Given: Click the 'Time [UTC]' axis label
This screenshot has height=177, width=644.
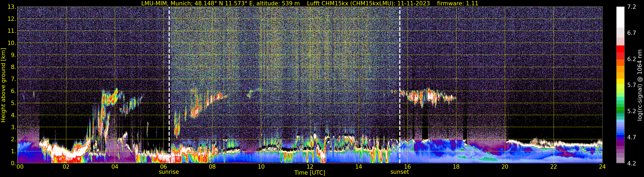Looking at the screenshot, I should 310,173.
